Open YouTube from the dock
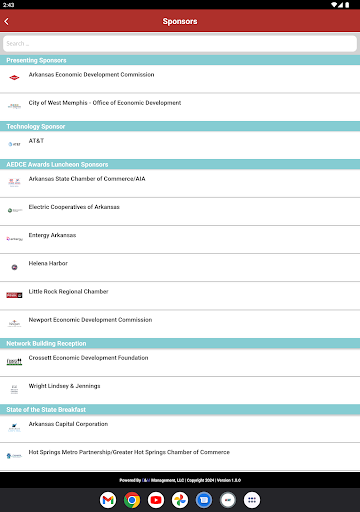This screenshot has height=512, width=360. (x=156, y=500)
